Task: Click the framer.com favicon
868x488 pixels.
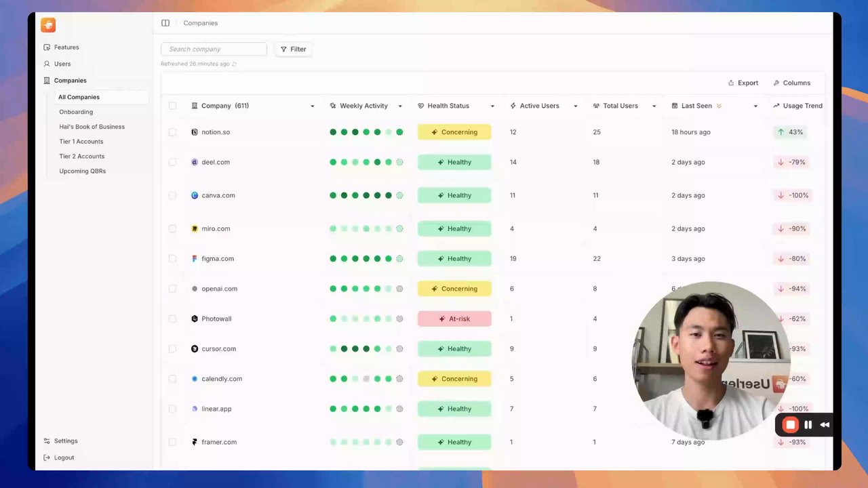Action: click(x=195, y=442)
